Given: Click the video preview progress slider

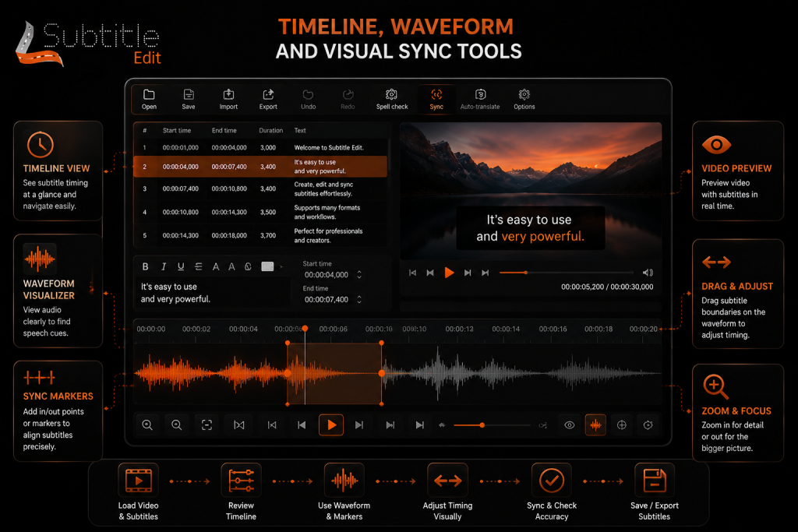Looking at the screenshot, I should click(x=567, y=273).
